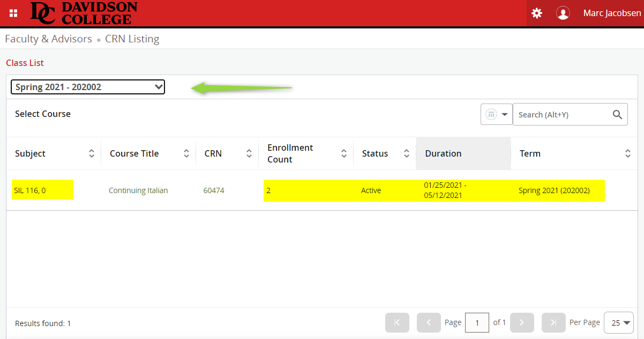Sort by the Term column arrows
Image resolution: width=644 pixels, height=339 pixels.
click(x=628, y=153)
